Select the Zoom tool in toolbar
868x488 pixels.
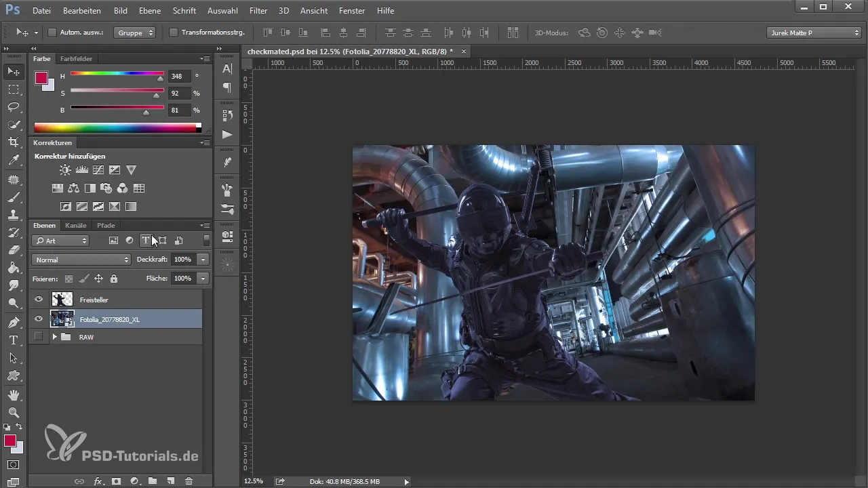14,412
